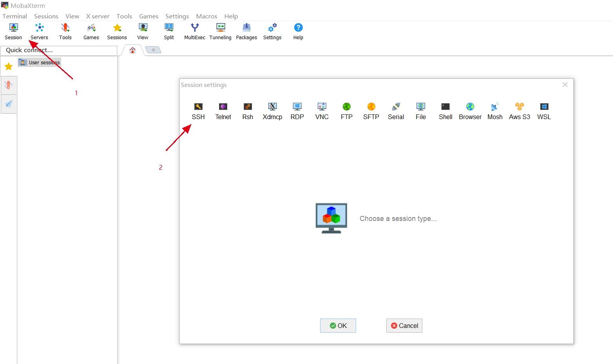
Task: Open the Settings gear toolbar icon
Action: coord(272,32)
